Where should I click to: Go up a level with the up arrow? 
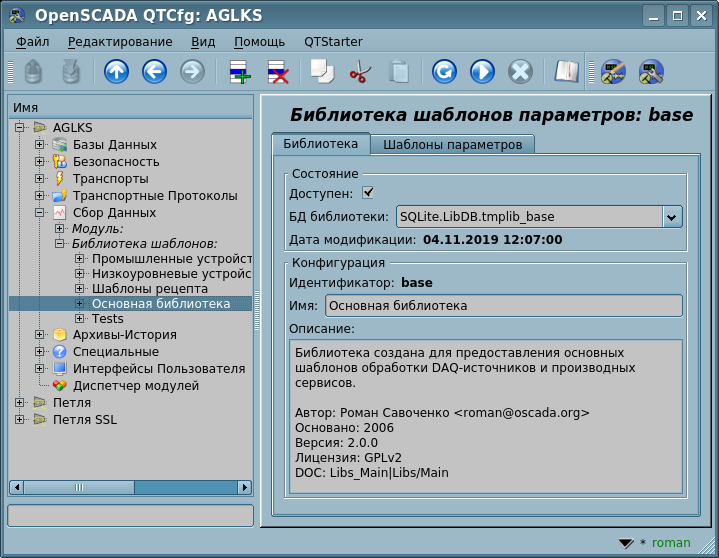116,72
